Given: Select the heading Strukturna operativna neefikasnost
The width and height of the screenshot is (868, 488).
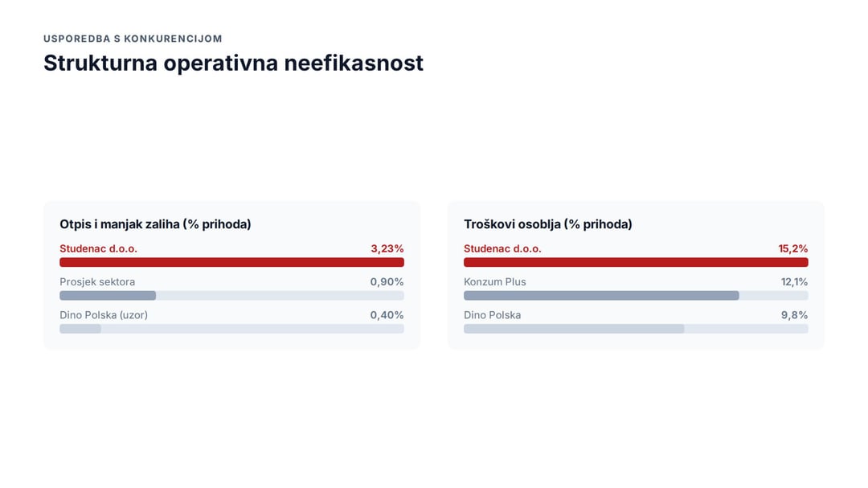Looking at the screenshot, I should pos(233,64).
